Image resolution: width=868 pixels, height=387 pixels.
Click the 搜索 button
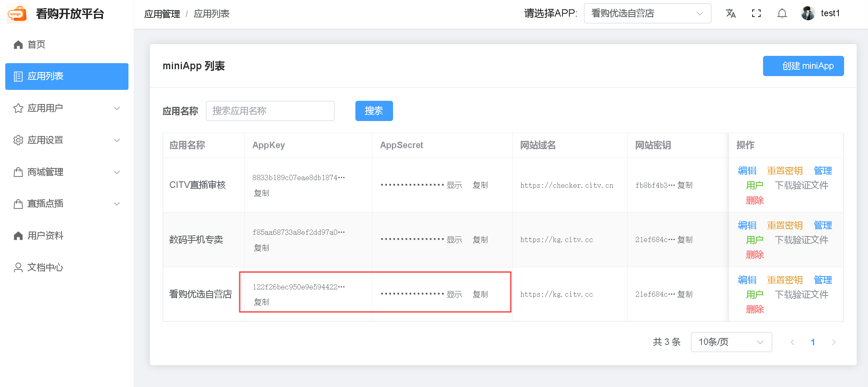[x=374, y=111]
